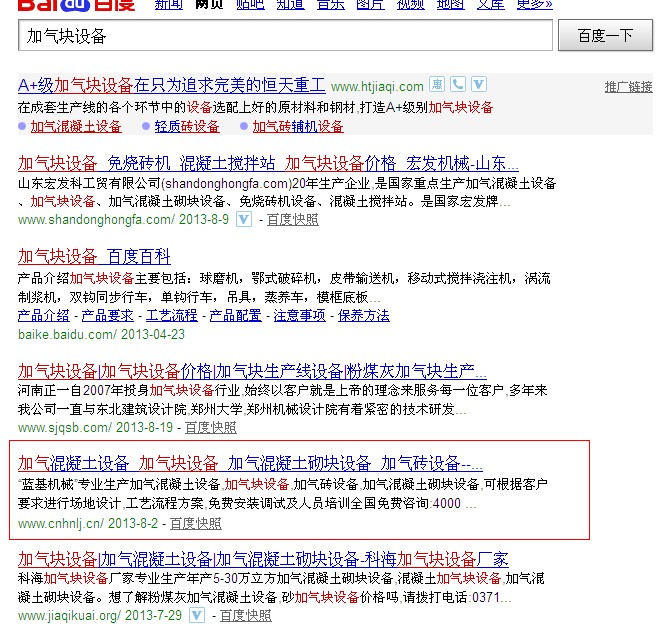Open the 粉煤灰加气块生产 result title
This screenshot has width=668, height=624.
point(252,371)
